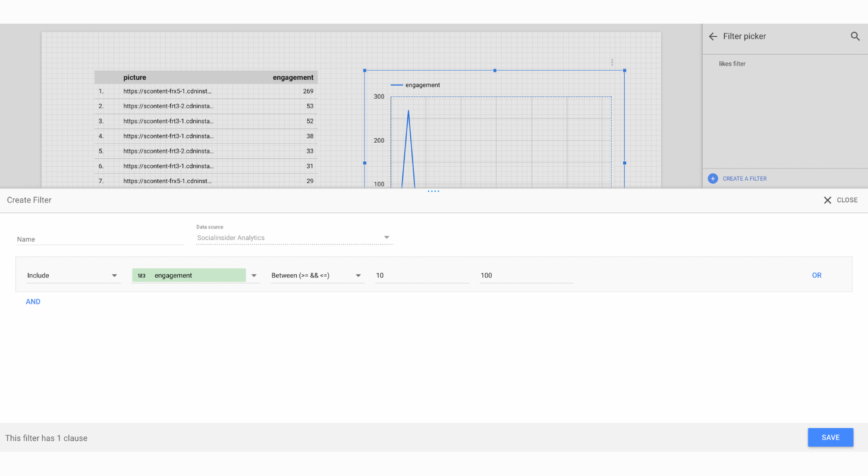The height and width of the screenshot is (476, 868).
Task: Sort the table by the picture column header
Action: click(134, 77)
